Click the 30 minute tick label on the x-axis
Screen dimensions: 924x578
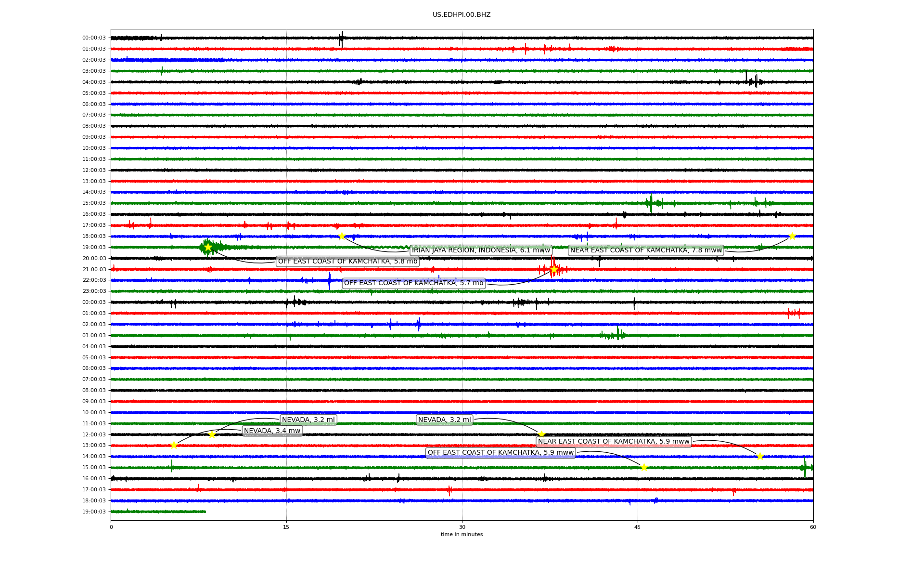462,527
